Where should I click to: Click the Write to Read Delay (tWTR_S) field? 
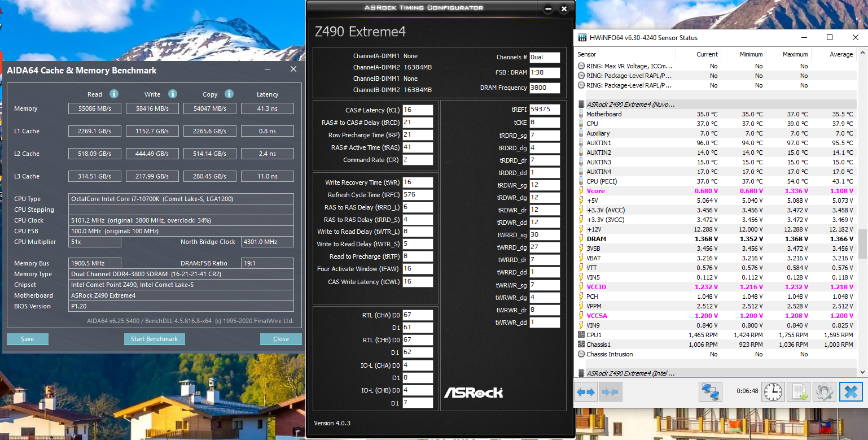click(418, 244)
